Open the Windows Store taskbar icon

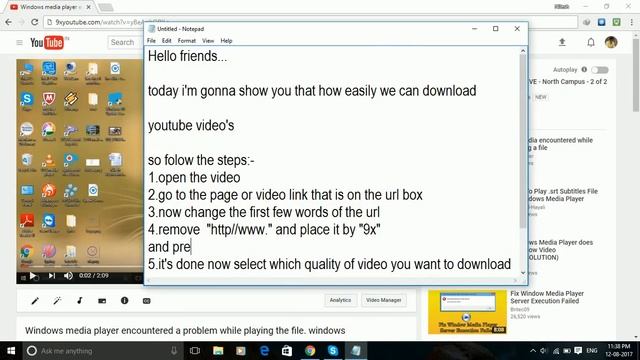click(x=287, y=351)
